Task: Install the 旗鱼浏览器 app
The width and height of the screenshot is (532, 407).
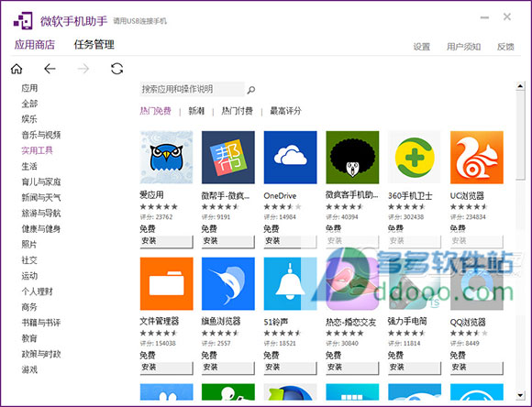Action: coord(228,368)
